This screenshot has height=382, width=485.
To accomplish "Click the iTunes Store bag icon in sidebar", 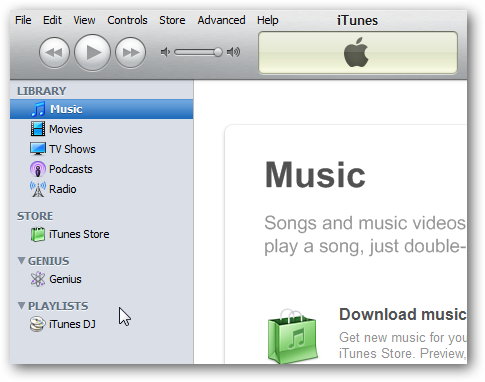I will click(x=38, y=234).
